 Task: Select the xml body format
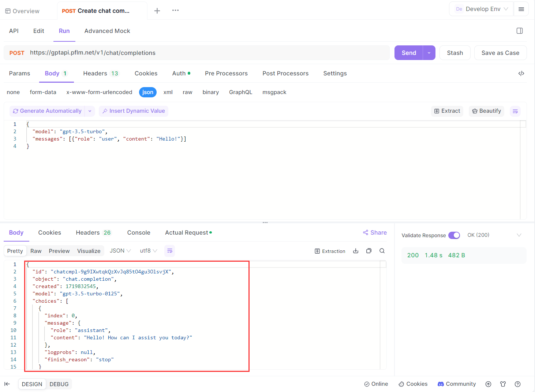(x=168, y=92)
